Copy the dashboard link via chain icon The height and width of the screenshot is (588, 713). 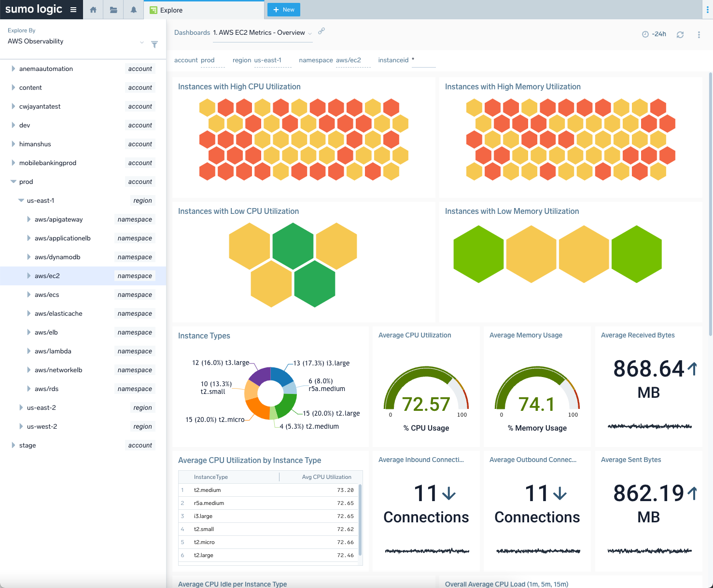[x=322, y=31]
